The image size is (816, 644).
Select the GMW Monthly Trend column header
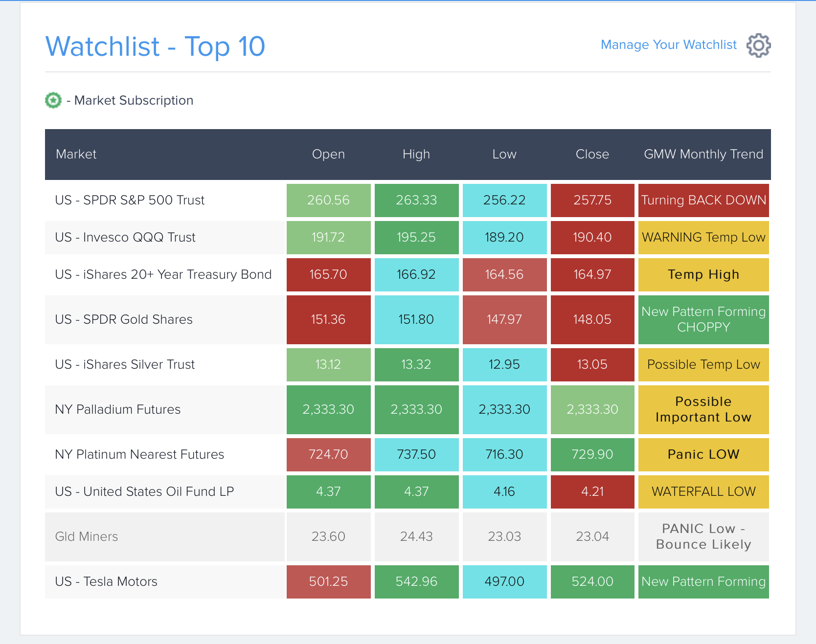(x=703, y=154)
